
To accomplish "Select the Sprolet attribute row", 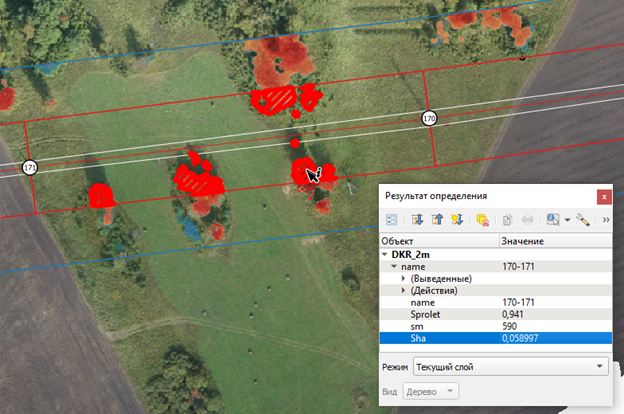I will 495,314.
